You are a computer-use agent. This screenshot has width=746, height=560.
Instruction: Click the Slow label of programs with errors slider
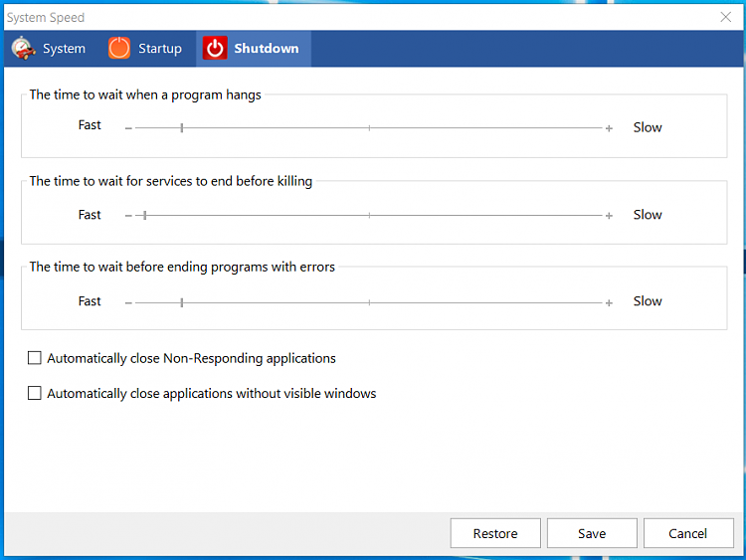pos(648,301)
